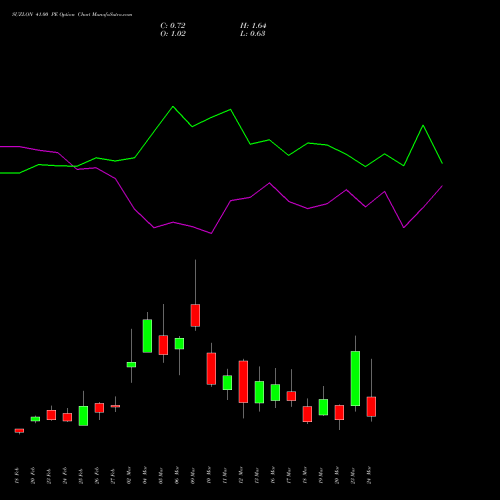Click the open value O: 1.02
Viewport: 500px width, 500px height.
pos(173,34)
